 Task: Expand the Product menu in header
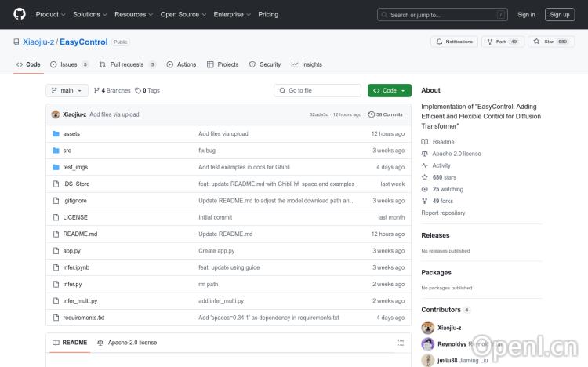coord(49,14)
